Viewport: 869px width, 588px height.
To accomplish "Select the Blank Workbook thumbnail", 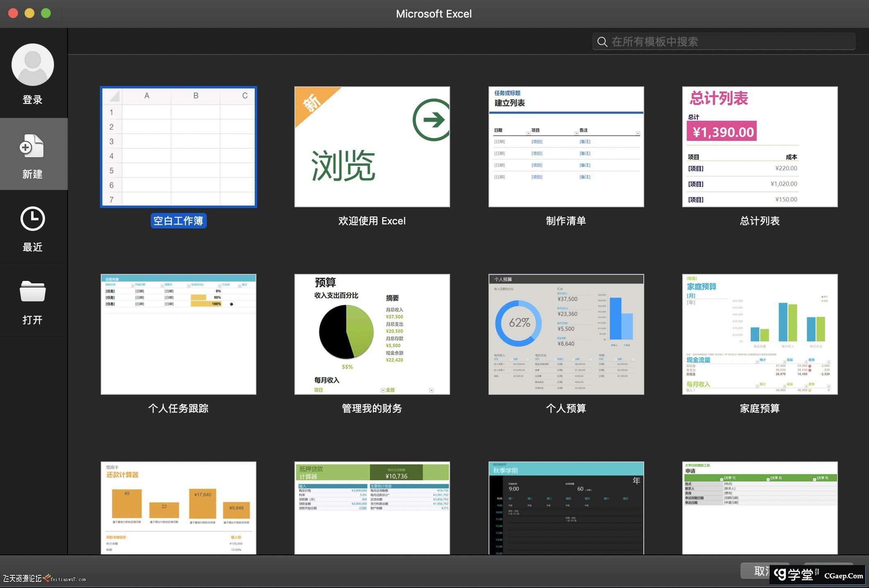I will point(179,147).
